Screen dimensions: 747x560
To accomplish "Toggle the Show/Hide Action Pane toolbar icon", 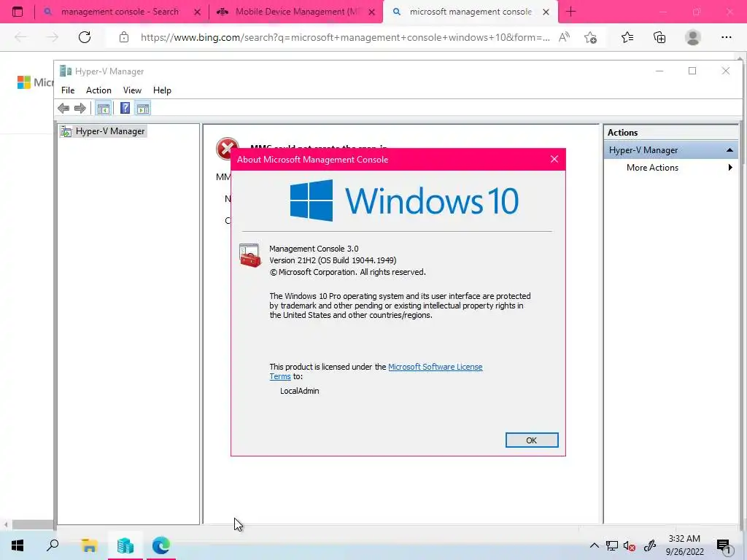I will coord(143,109).
